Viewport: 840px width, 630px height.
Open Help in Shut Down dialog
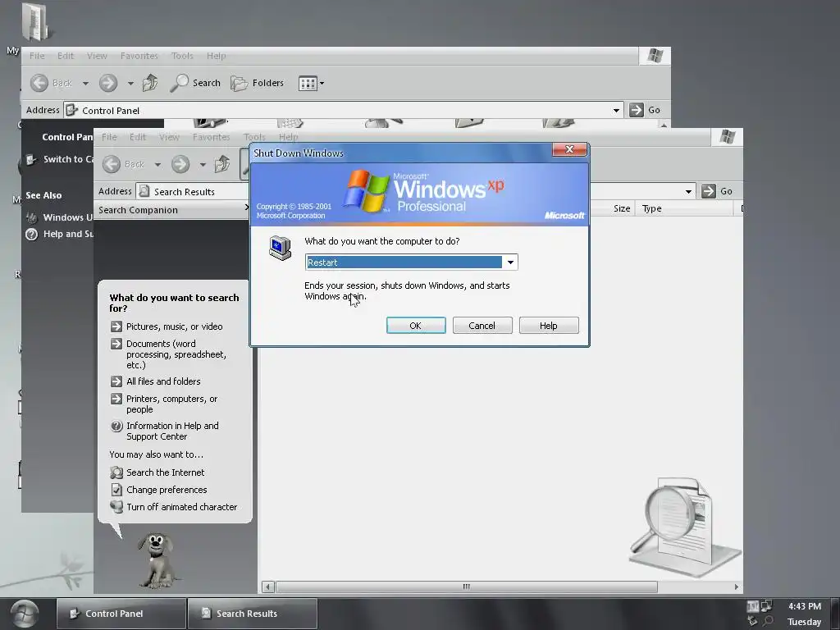pos(549,325)
